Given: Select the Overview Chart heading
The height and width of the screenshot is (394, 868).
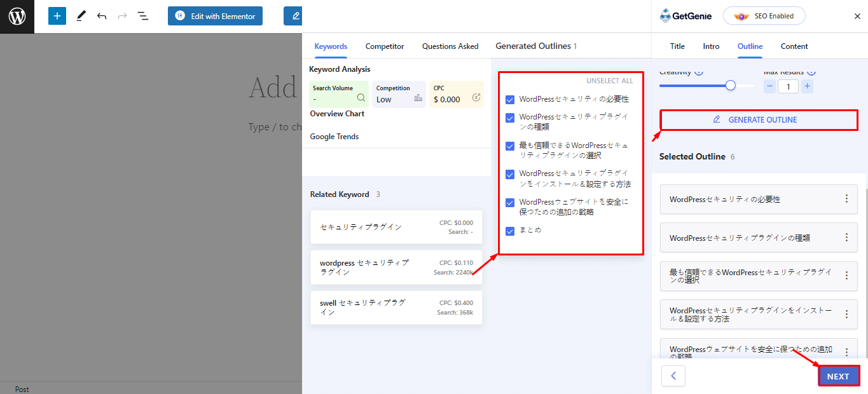Looking at the screenshot, I should pyautogui.click(x=337, y=114).
